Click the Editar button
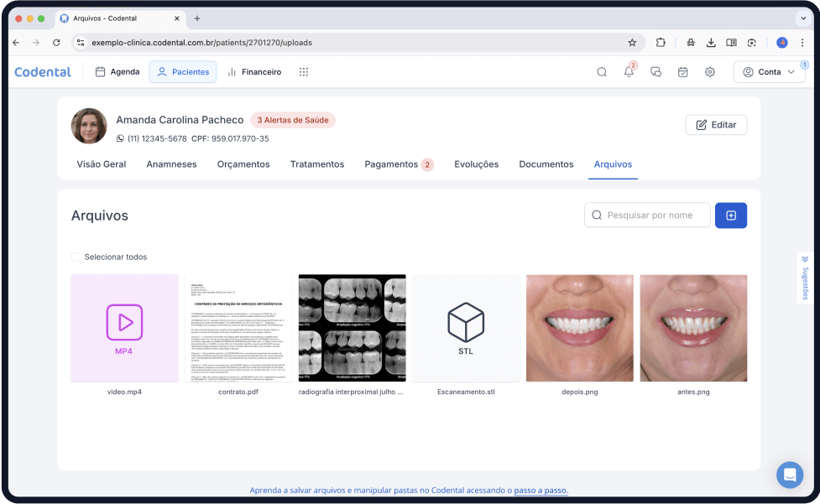 click(x=716, y=125)
